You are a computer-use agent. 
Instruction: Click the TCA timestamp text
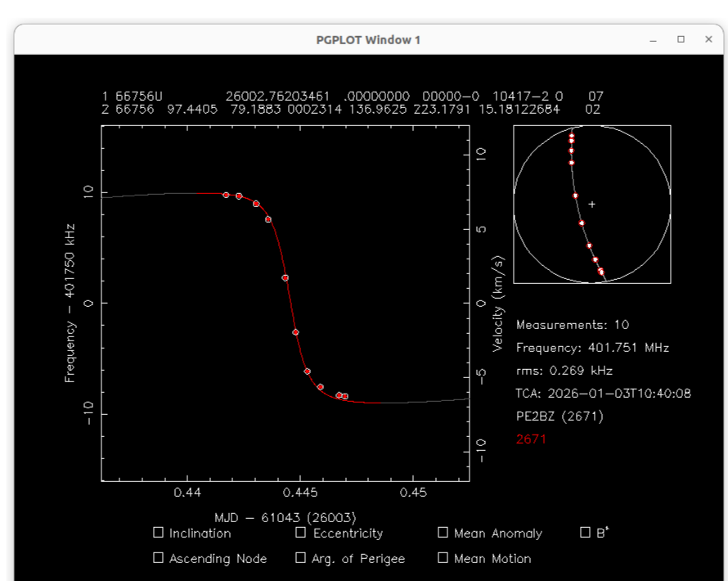[x=603, y=394]
